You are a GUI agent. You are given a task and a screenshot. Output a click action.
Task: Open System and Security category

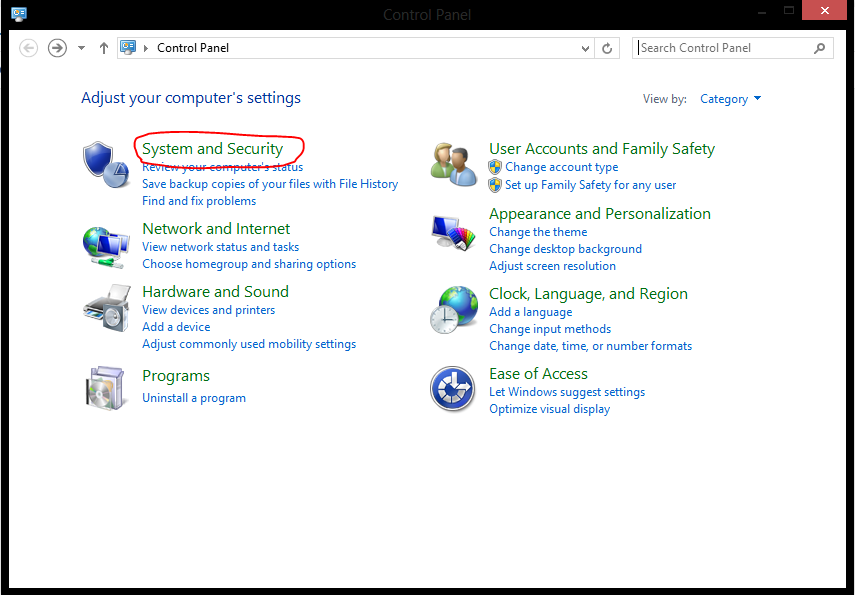click(x=213, y=148)
